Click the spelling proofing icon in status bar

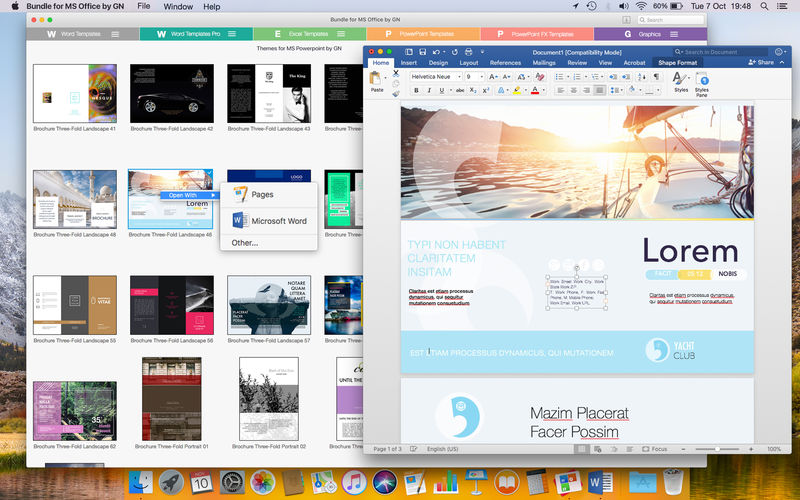413,449
